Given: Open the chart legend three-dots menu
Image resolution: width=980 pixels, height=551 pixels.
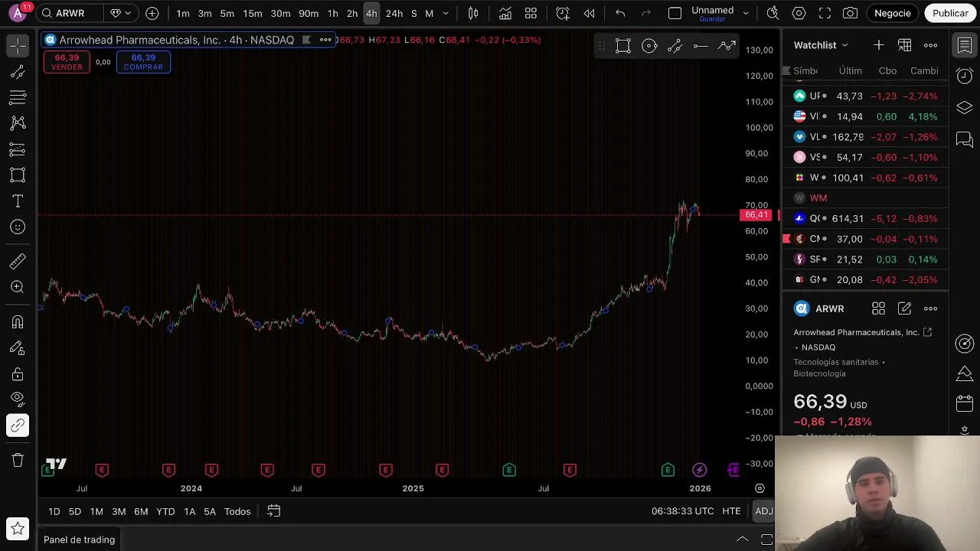Looking at the screenshot, I should coord(325,40).
